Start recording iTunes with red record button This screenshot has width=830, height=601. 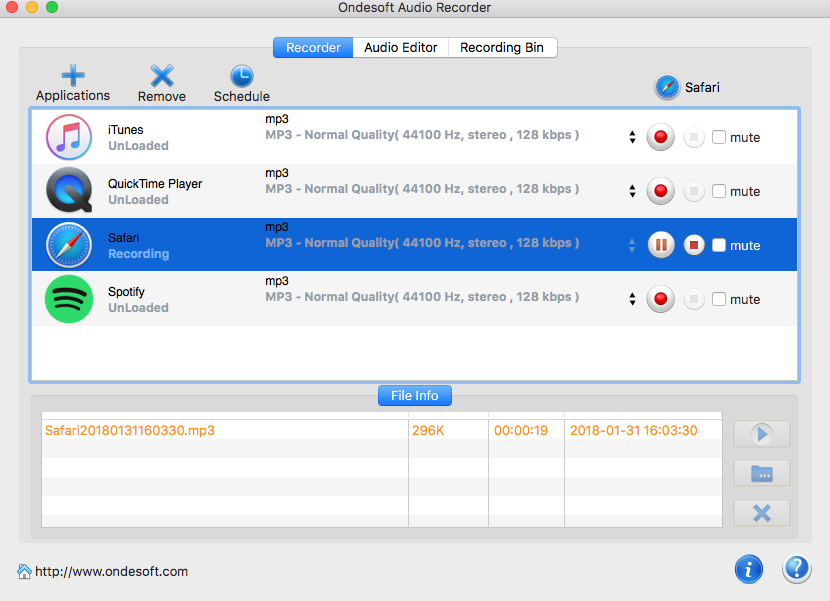660,138
